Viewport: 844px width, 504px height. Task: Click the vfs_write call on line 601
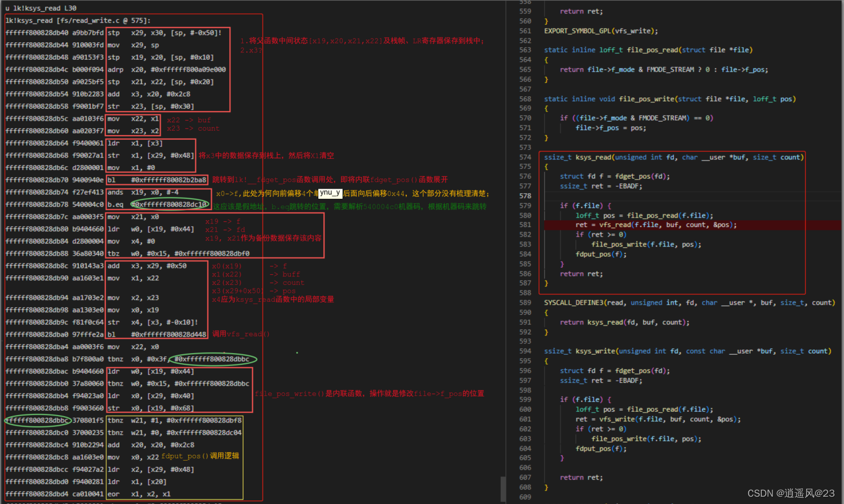click(x=658, y=420)
